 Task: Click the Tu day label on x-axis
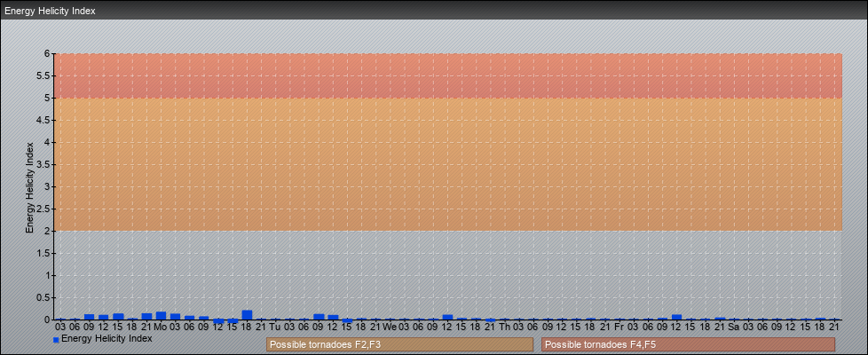(275, 327)
